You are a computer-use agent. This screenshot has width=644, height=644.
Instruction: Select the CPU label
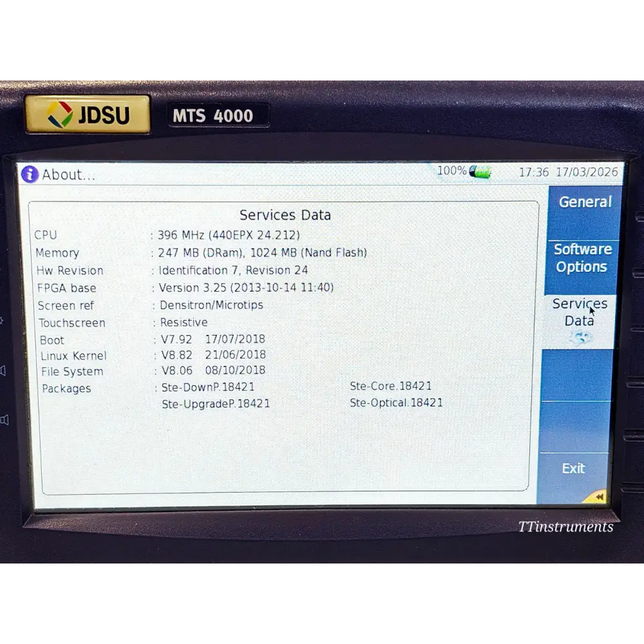(46, 235)
